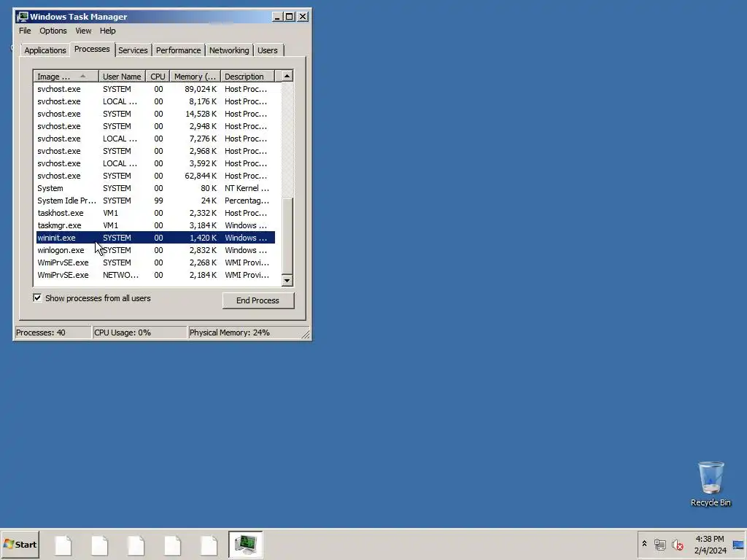Viewport: 747px width, 560px height.
Task: Switch to the Applications tab
Action: pos(44,50)
